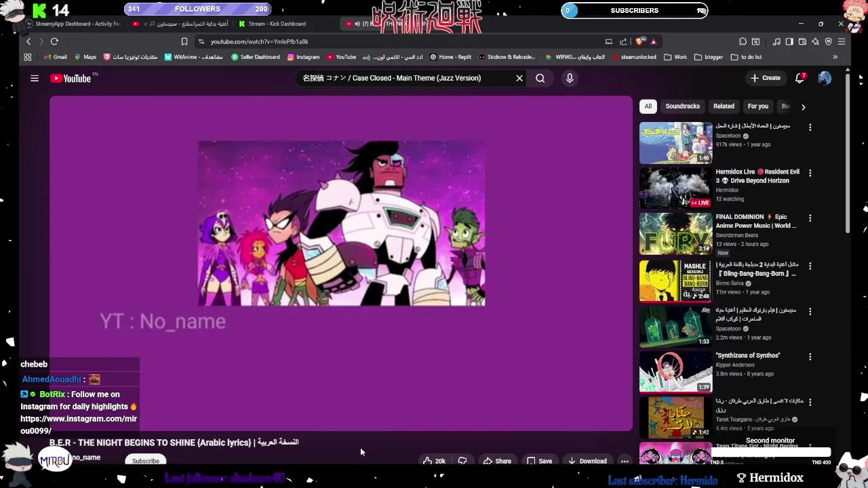Image resolution: width=868 pixels, height=488 pixels.
Task: Open the Skidrow & Reloaded bookmark
Action: tap(507, 58)
